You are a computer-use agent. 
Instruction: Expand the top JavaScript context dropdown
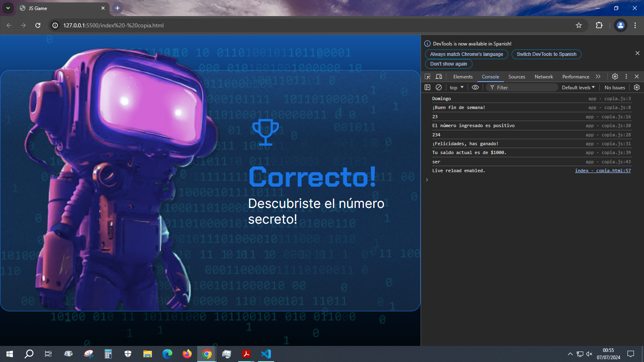(457, 87)
